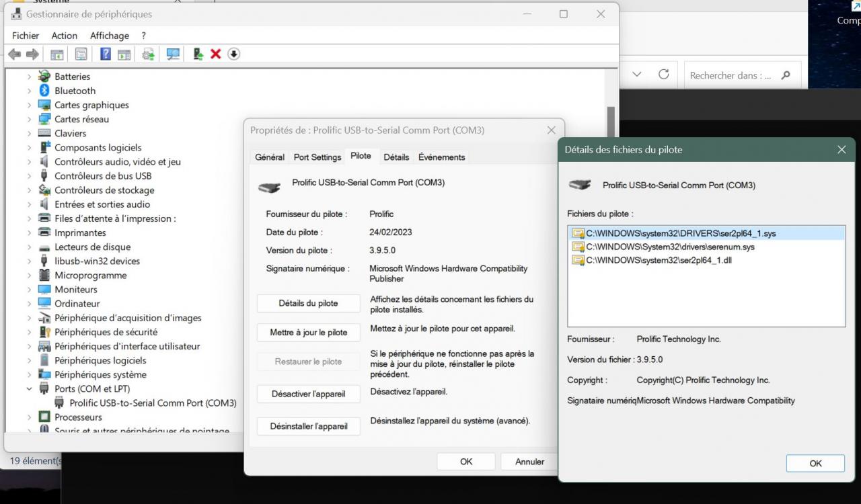861x504 pixels.
Task: Switch to the Port Settings tab
Action: pyautogui.click(x=317, y=157)
